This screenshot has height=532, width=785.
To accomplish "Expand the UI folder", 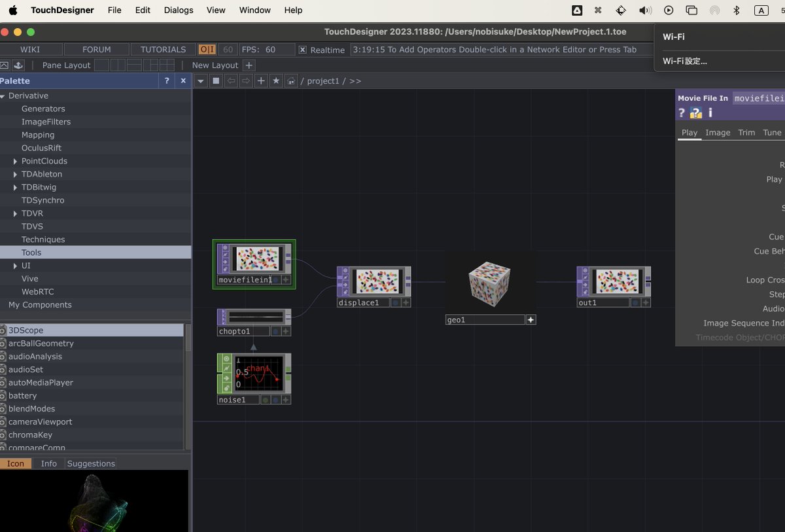I will (x=16, y=266).
